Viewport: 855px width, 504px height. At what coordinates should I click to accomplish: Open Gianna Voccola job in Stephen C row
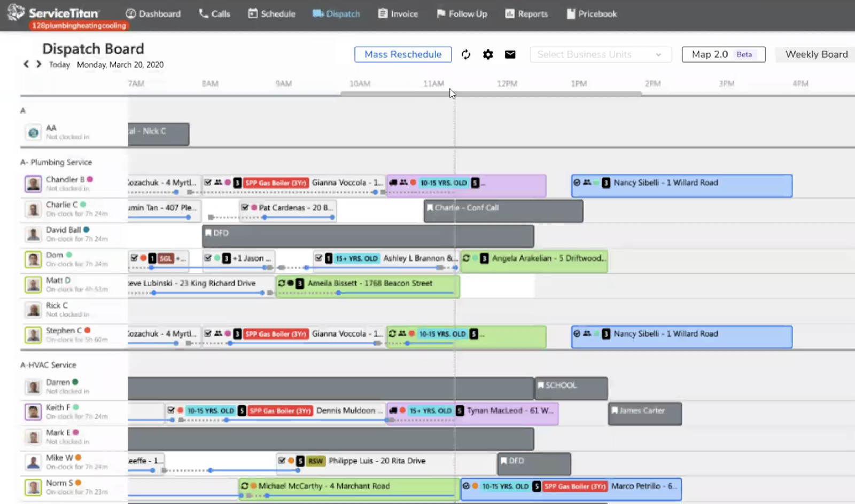tap(293, 336)
